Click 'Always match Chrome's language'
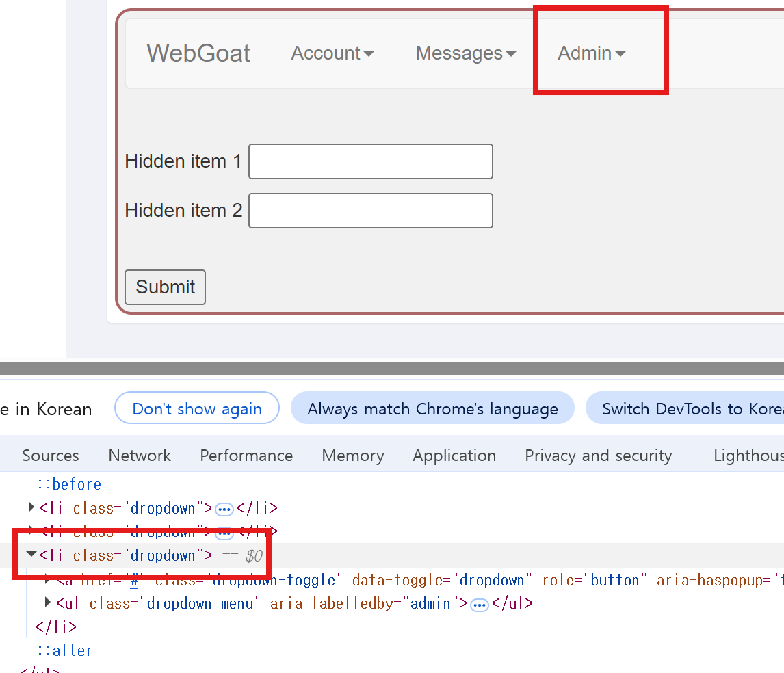 tap(432, 408)
